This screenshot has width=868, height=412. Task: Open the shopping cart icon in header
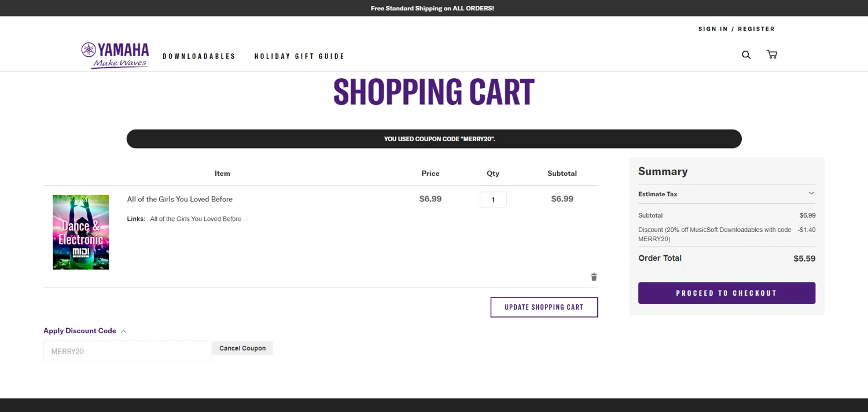point(772,54)
